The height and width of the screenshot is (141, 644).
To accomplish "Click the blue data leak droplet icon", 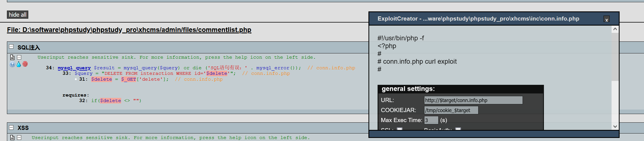I will coord(19,64).
